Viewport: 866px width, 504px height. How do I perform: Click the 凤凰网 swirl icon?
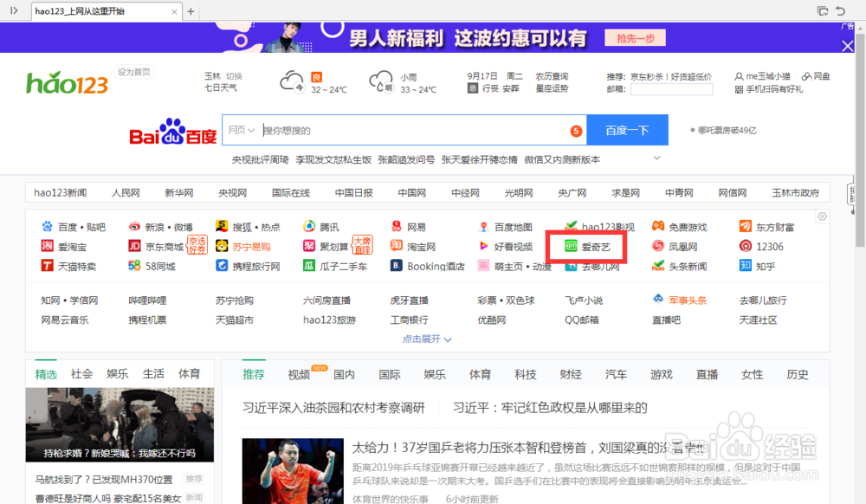click(658, 246)
